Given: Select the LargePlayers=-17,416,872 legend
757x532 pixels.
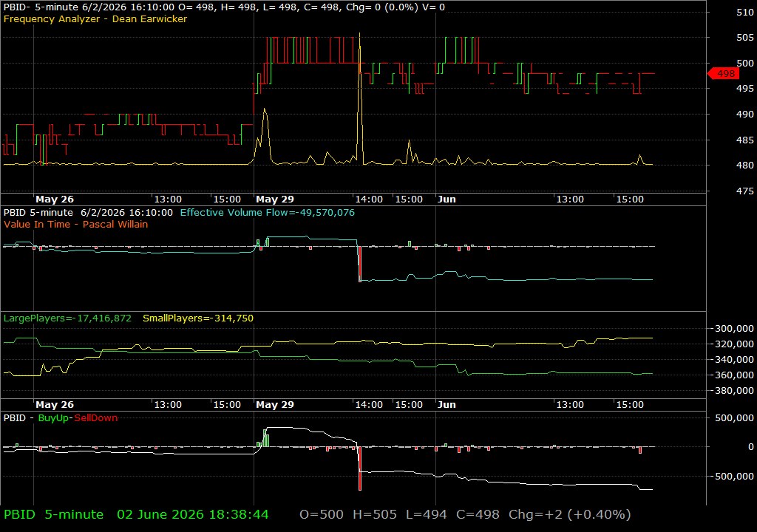Looking at the screenshot, I should tap(67, 318).
